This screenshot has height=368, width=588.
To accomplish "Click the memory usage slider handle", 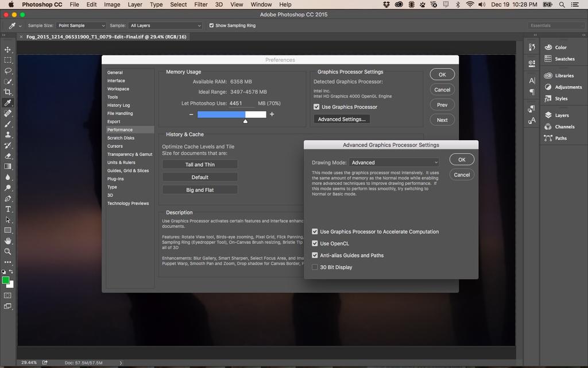I will [246, 121].
